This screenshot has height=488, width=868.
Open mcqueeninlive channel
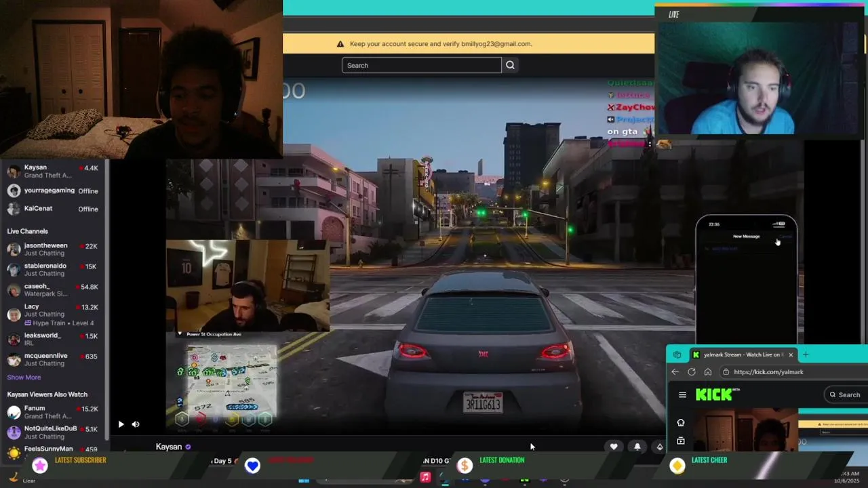[53, 359]
